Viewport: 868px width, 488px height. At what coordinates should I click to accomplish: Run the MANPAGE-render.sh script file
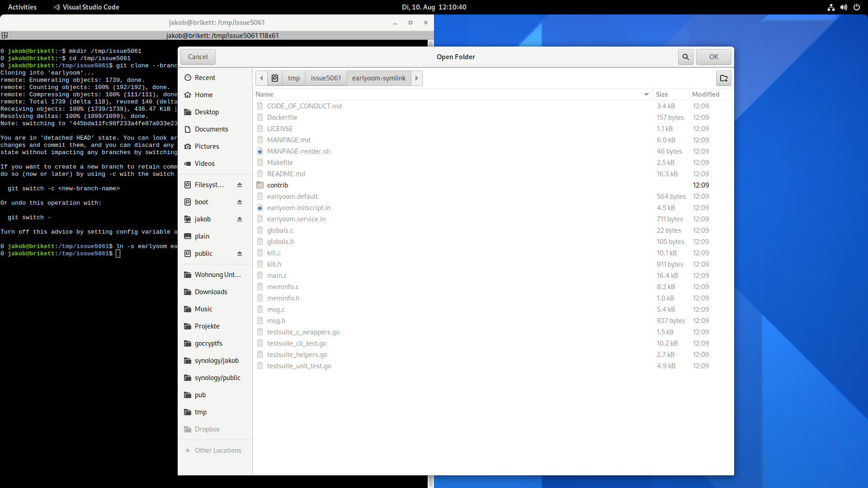(299, 151)
